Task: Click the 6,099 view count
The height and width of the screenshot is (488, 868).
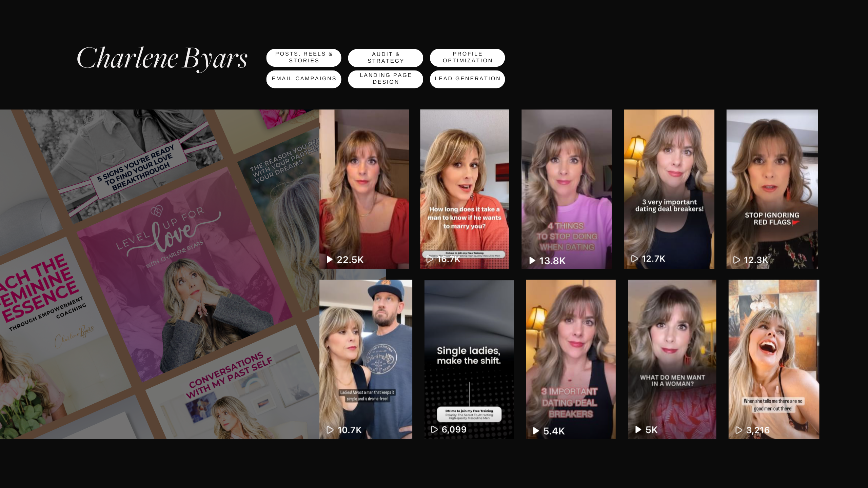Action: pyautogui.click(x=454, y=430)
